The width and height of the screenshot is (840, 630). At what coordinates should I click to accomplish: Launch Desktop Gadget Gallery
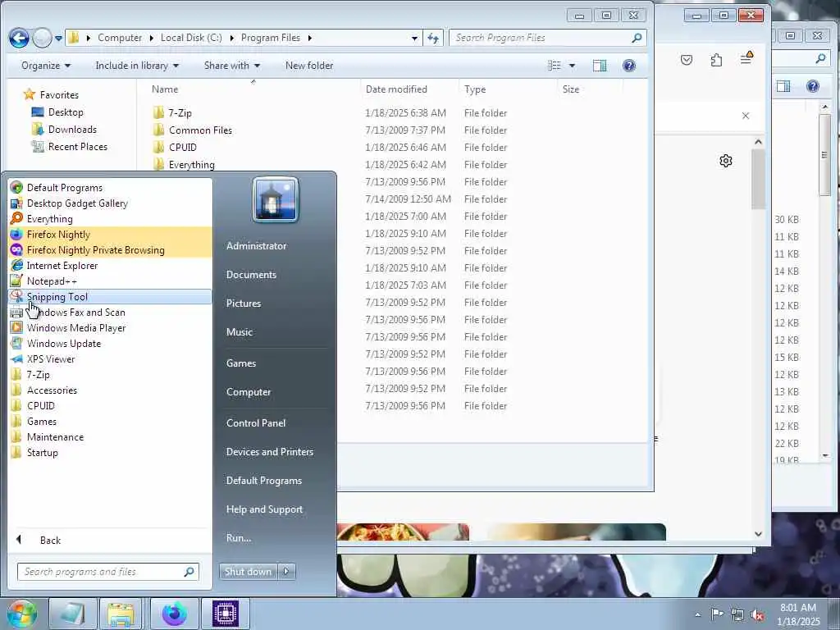(x=110, y=203)
